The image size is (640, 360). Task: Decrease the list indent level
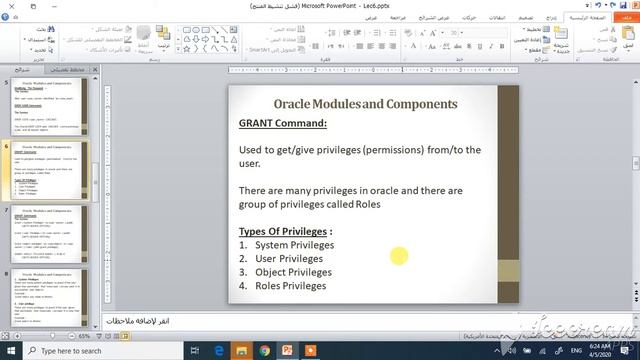coord(357,33)
